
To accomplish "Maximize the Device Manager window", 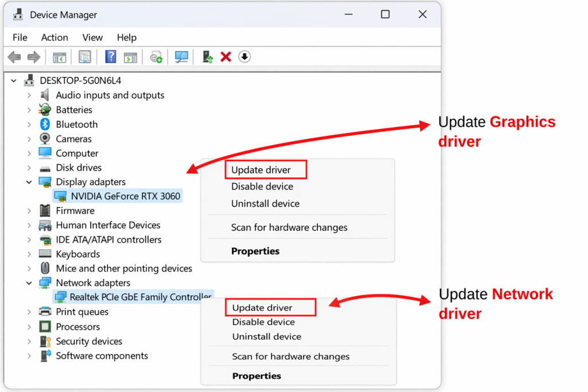I will [x=385, y=14].
